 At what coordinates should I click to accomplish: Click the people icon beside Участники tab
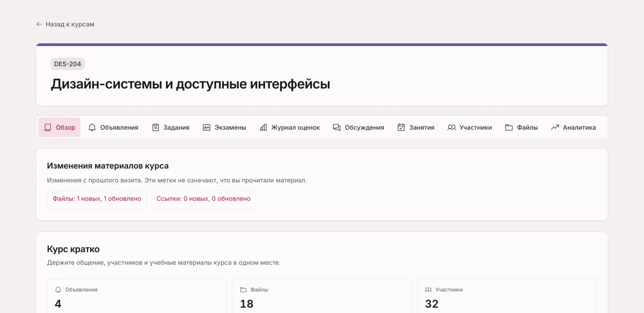[451, 128]
